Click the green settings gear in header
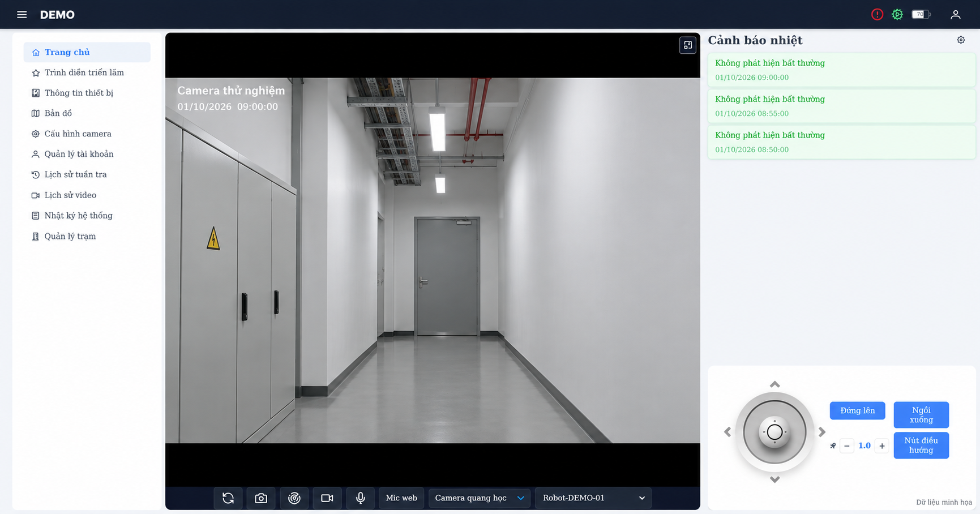980x514 pixels. pyautogui.click(x=897, y=15)
